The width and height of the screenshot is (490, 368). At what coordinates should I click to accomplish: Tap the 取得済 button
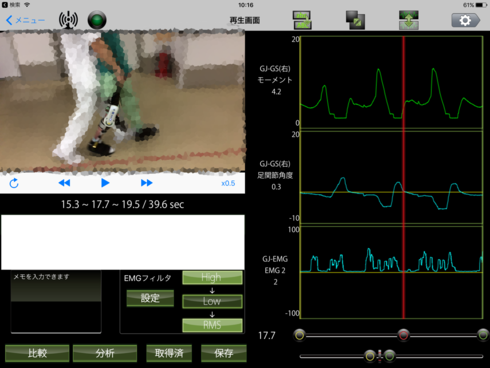[169, 353]
